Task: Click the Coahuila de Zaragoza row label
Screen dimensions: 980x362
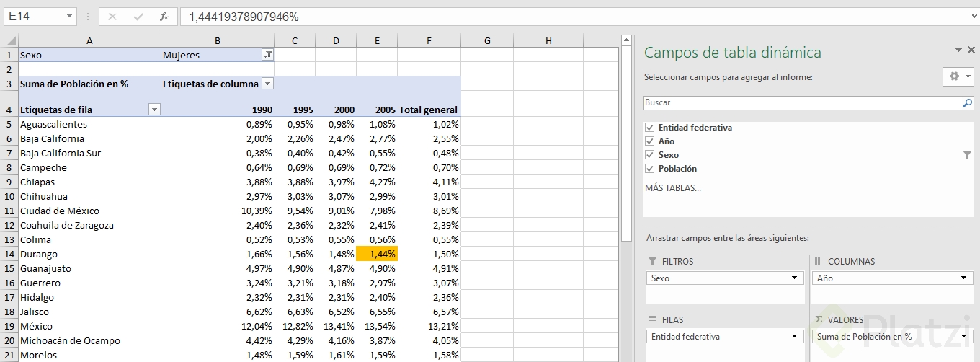Action: [x=67, y=225]
